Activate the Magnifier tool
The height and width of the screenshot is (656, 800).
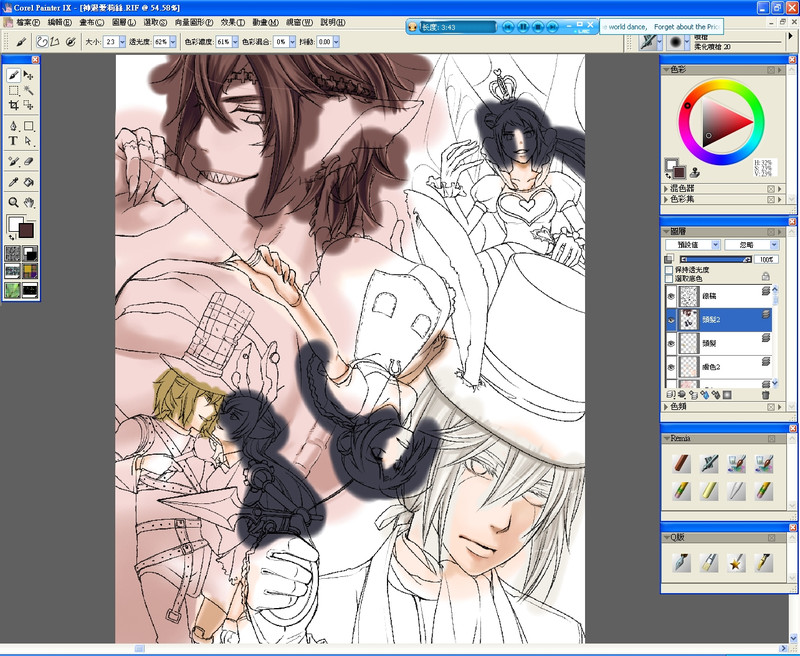click(14, 202)
